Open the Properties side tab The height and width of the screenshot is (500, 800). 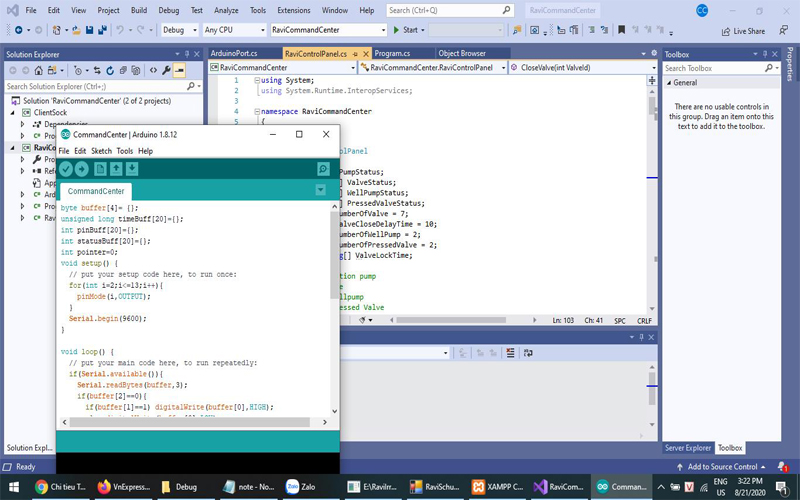point(790,64)
